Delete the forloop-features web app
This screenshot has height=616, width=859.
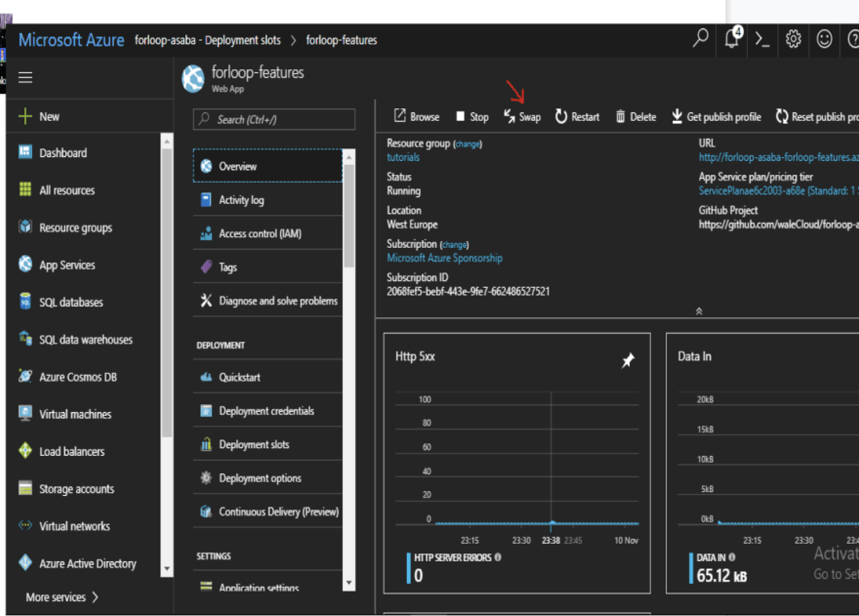(636, 117)
